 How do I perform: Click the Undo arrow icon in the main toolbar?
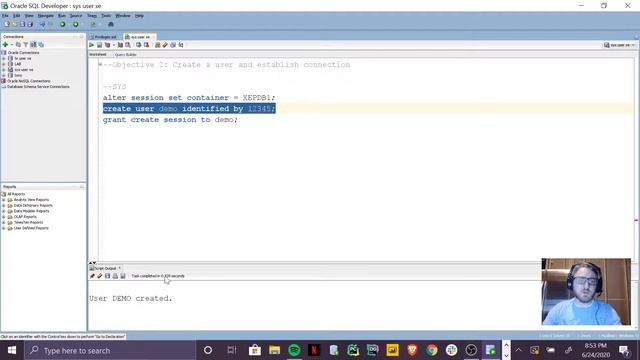pos(42,24)
